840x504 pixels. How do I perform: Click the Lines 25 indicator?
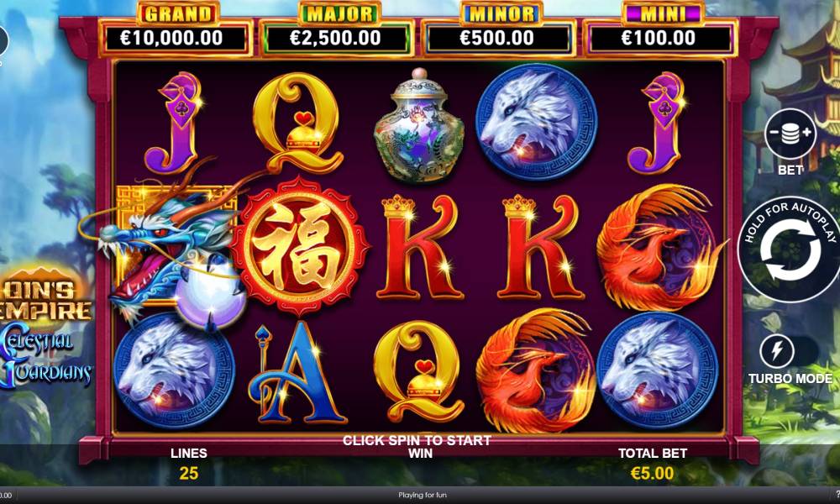(x=188, y=465)
